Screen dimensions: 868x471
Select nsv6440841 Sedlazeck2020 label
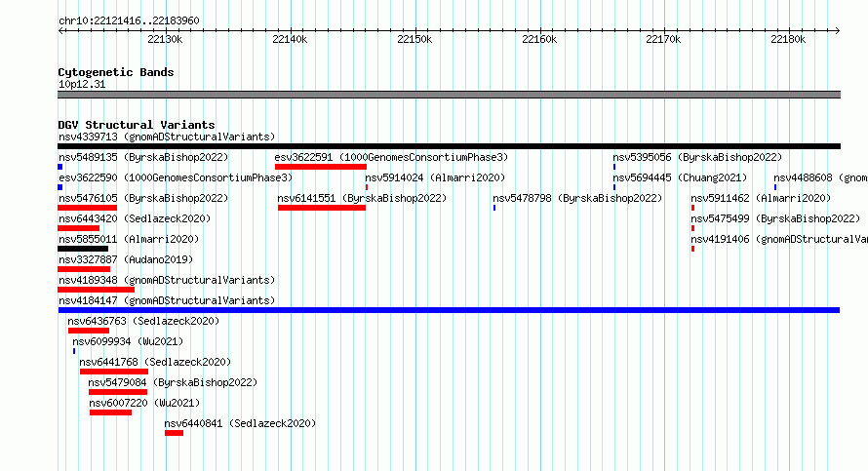[240, 423]
